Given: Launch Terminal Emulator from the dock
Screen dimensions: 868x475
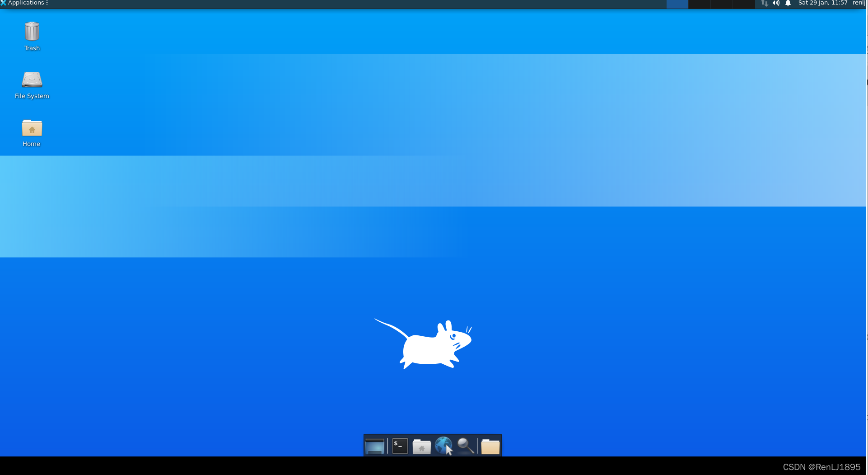Looking at the screenshot, I should click(x=400, y=446).
